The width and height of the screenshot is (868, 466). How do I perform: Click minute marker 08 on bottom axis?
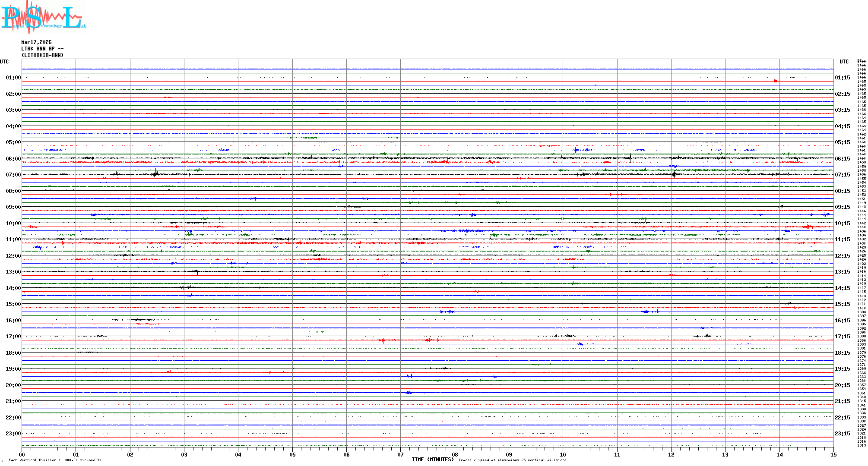[x=455, y=454]
